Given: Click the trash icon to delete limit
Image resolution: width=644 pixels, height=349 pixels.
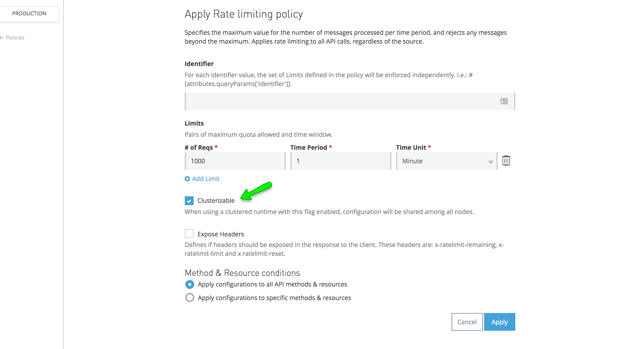Looking at the screenshot, I should pos(506,161).
